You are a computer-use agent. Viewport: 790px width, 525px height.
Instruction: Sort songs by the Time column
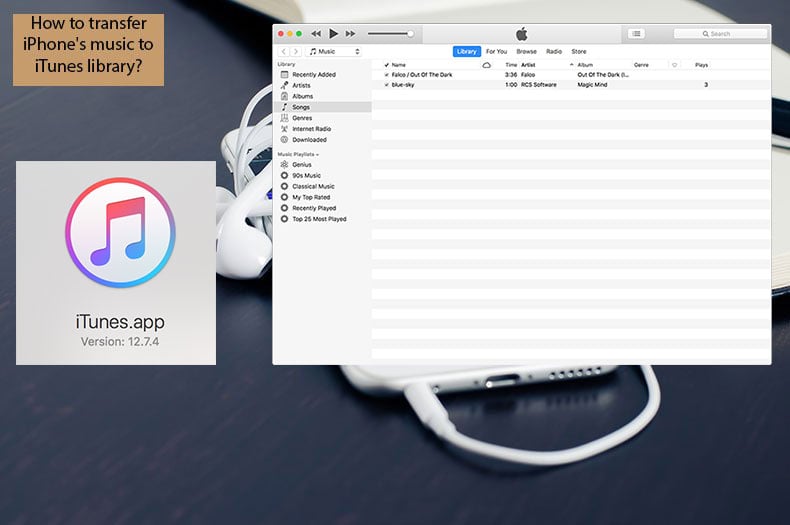511,65
